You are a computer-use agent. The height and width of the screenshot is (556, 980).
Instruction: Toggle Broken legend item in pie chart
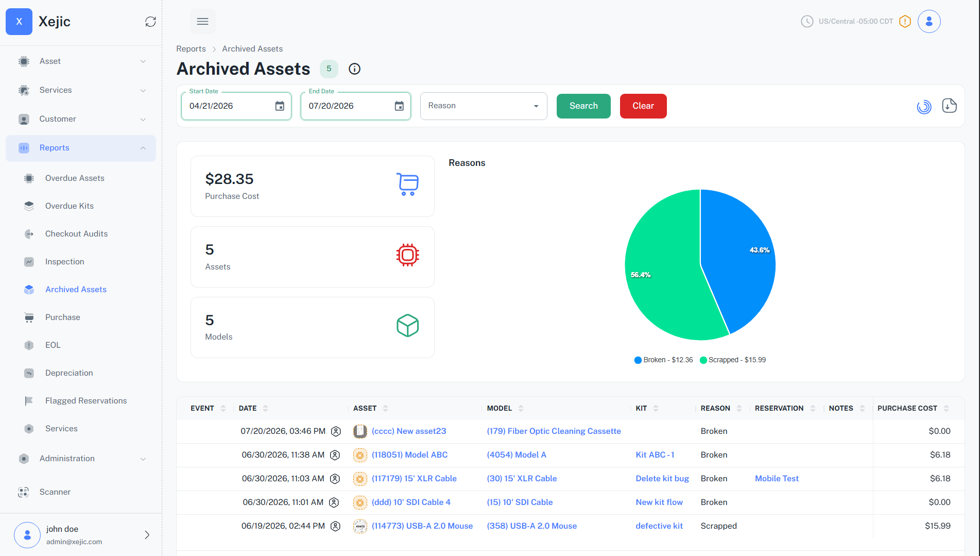pyautogui.click(x=664, y=360)
